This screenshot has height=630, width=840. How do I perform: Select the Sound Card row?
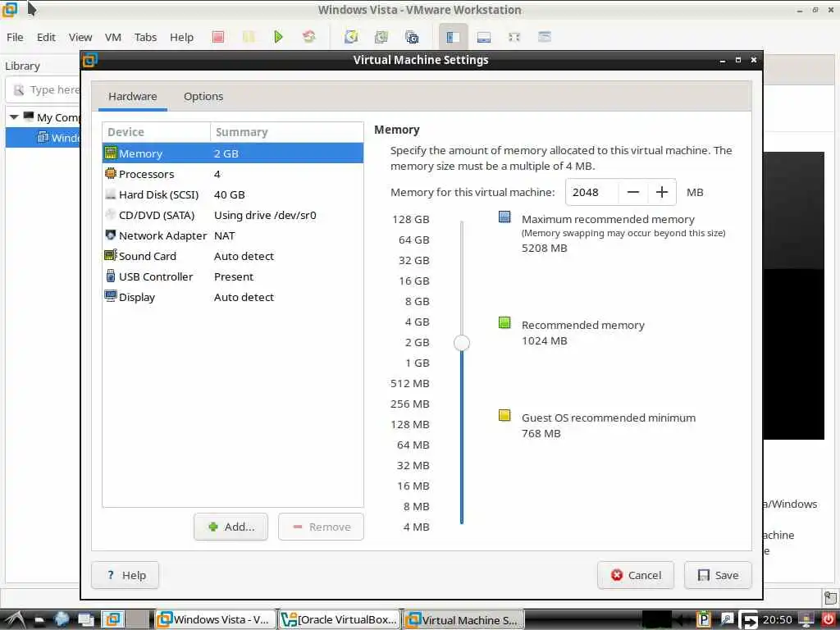click(232, 256)
